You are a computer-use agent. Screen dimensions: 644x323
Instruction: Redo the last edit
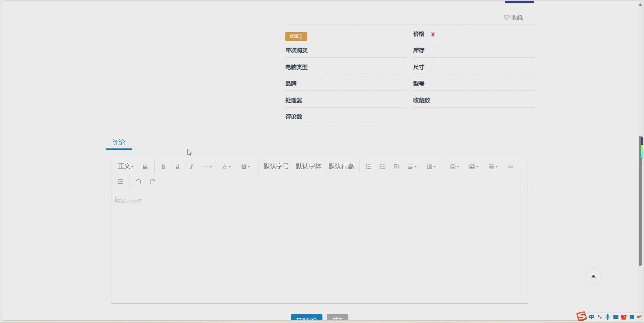click(152, 182)
